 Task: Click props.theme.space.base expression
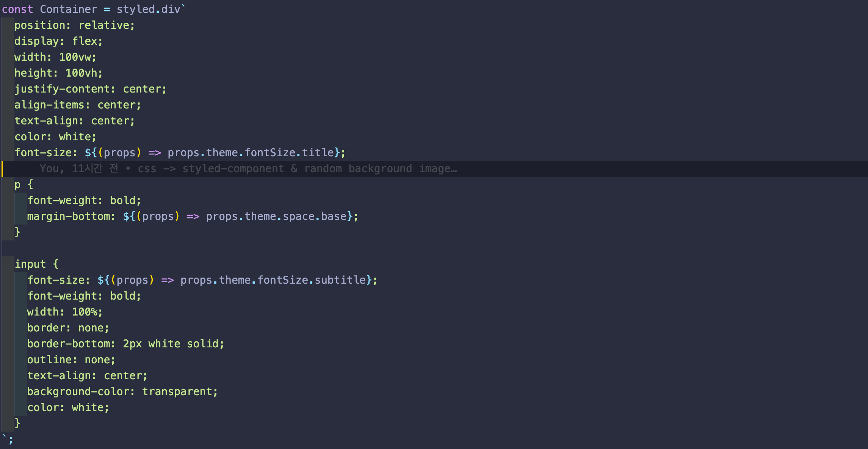(x=276, y=217)
